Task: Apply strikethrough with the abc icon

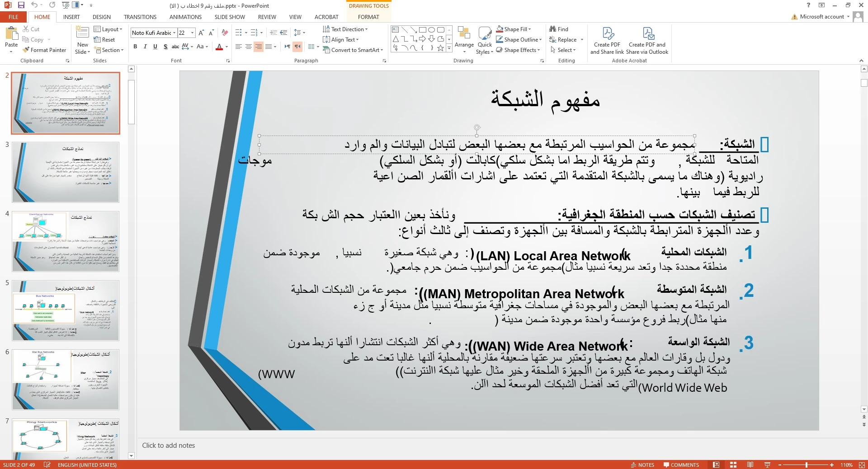Action: pyautogui.click(x=175, y=47)
